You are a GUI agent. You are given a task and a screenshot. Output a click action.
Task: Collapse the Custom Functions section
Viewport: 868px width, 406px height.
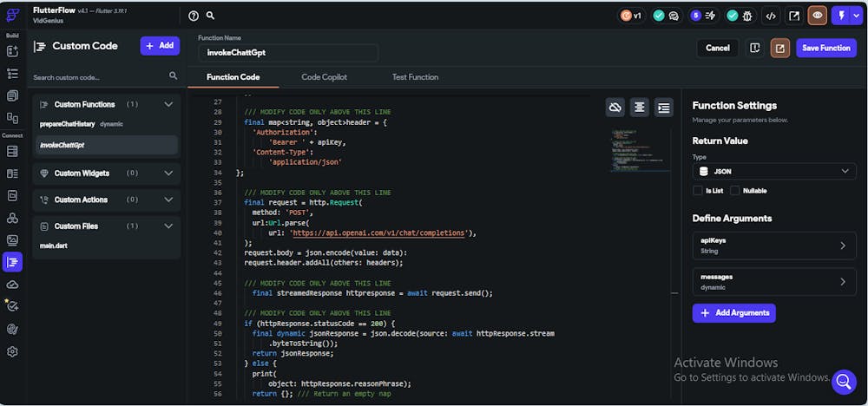pos(169,105)
